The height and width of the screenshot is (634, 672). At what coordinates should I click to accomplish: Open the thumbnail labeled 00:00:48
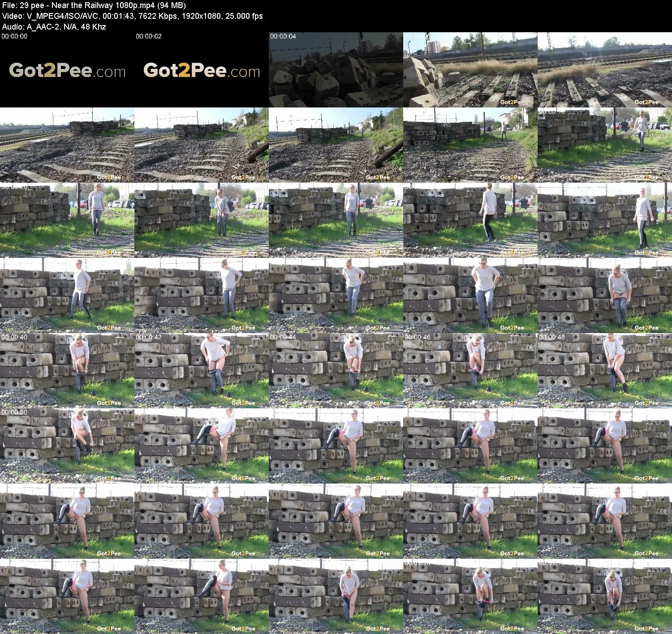coord(605,370)
